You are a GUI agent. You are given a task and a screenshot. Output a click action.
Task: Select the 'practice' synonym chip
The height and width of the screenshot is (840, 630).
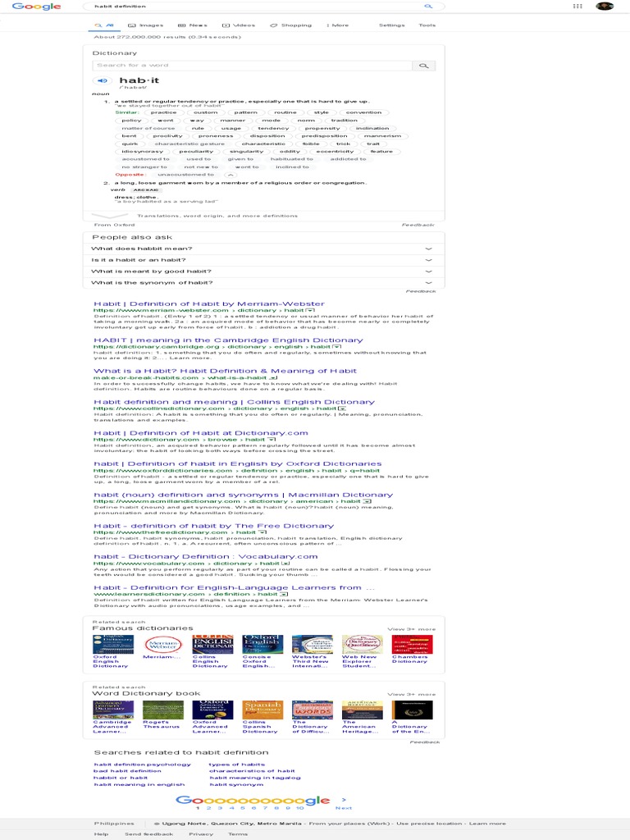pos(163,112)
